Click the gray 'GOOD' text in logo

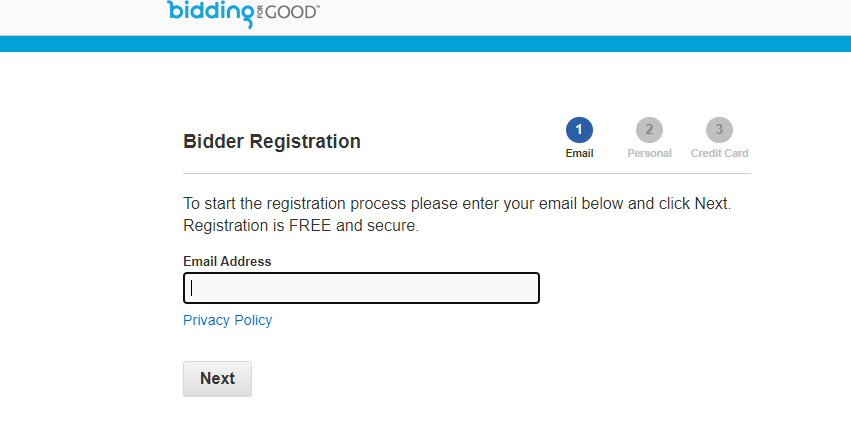tap(290, 12)
